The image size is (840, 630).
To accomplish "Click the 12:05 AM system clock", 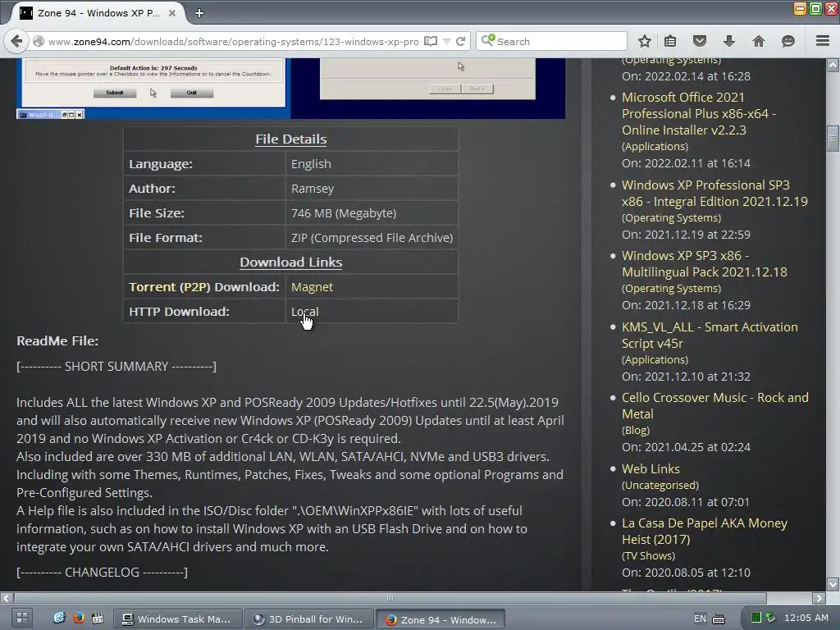I will pyautogui.click(x=806, y=618).
